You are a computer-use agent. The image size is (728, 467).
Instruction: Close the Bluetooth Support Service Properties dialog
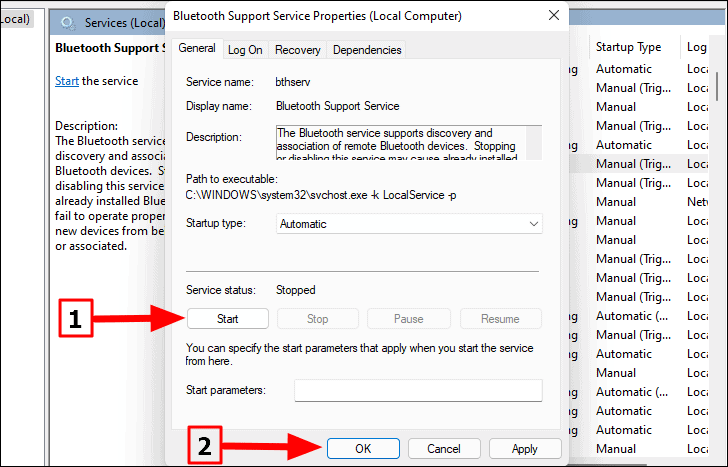click(x=553, y=15)
